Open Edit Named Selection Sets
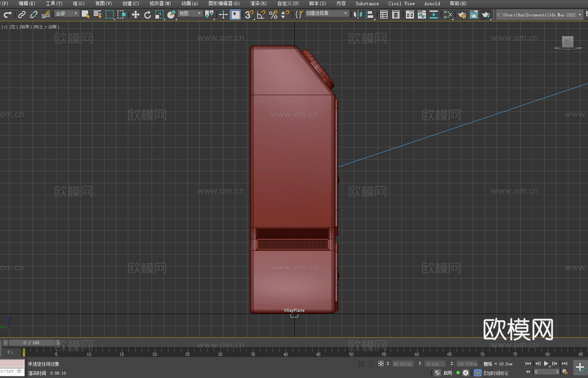This screenshot has width=588, height=378. point(299,14)
